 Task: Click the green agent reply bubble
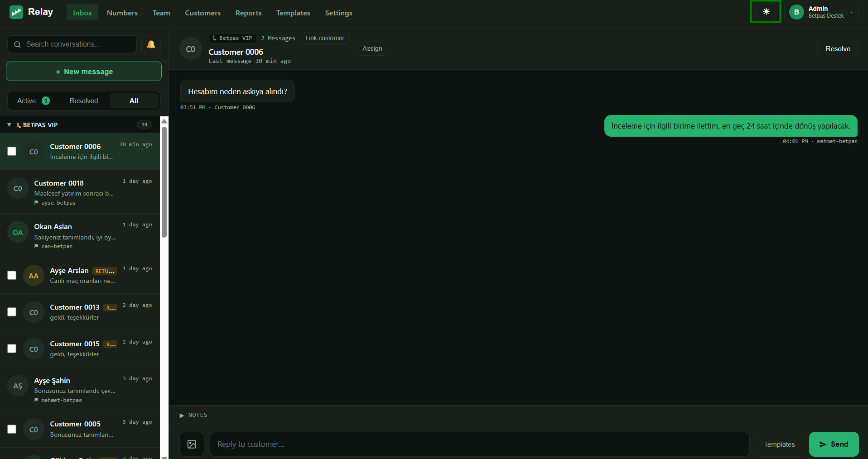[731, 126]
